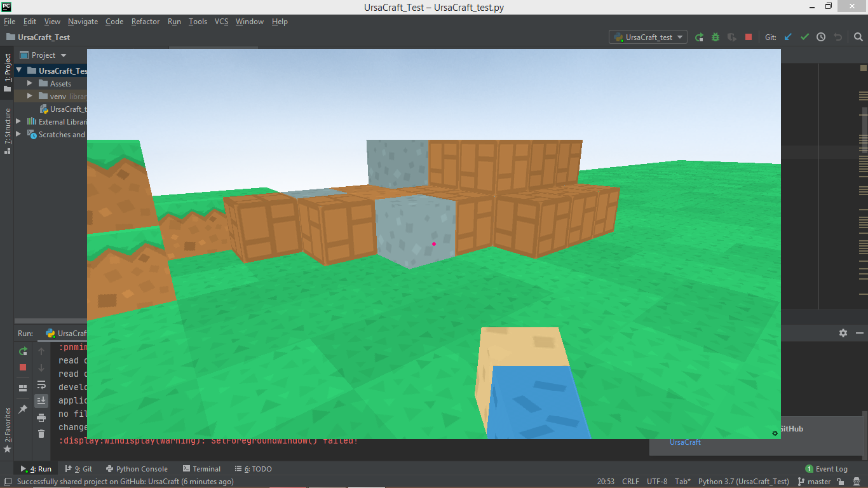The height and width of the screenshot is (488, 868).
Task: Start debugging with the Debug icon
Action: [715, 37]
